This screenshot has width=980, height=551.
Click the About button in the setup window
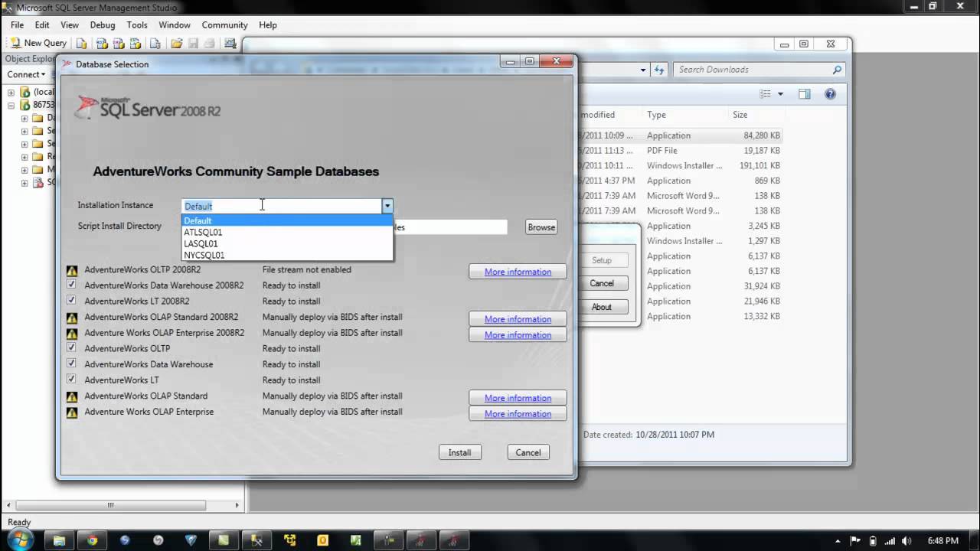(602, 307)
